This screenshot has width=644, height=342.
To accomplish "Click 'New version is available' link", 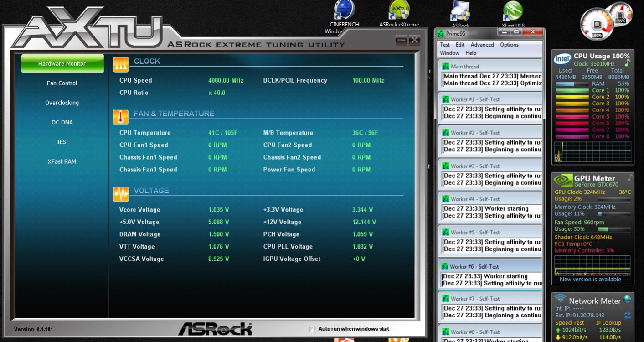I will (x=590, y=279).
